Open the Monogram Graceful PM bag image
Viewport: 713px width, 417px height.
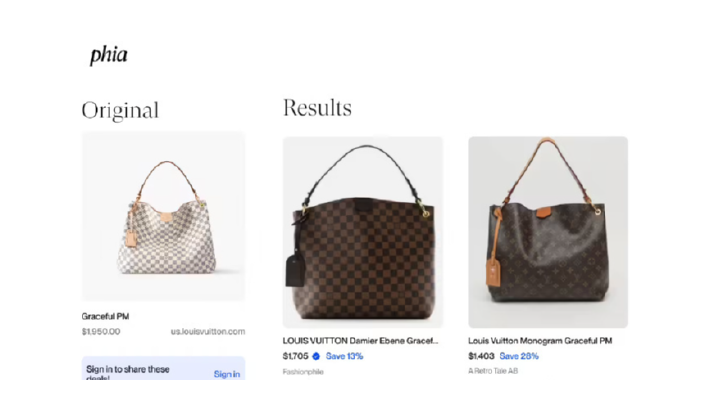coord(548,232)
